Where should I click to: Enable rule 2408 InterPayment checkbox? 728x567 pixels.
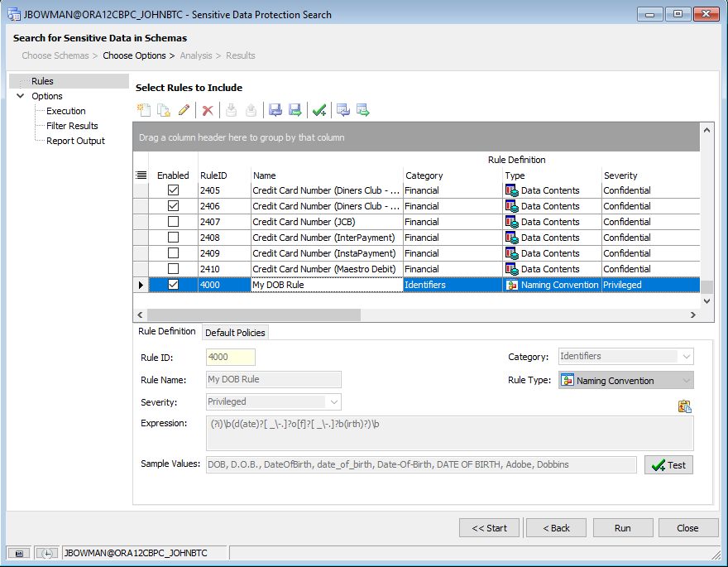[173, 238]
